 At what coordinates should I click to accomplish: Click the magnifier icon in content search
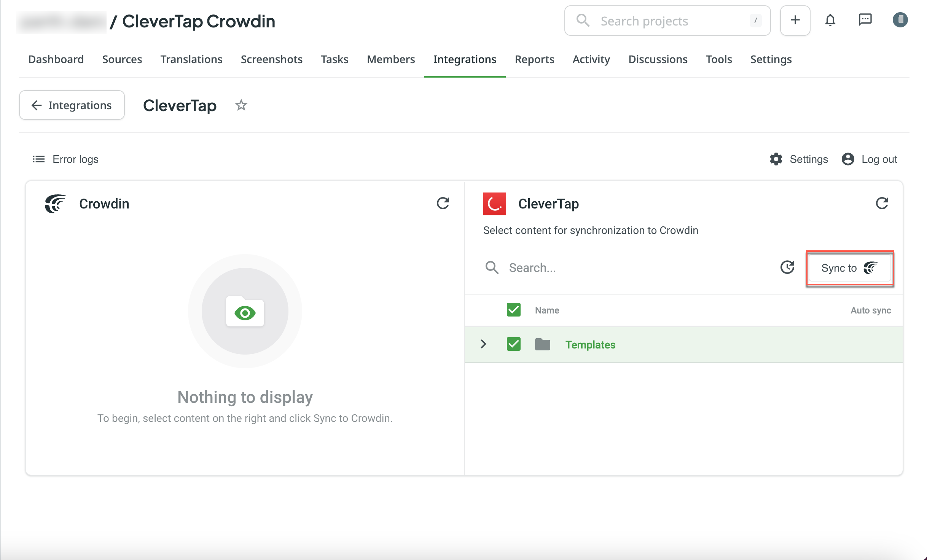click(x=492, y=267)
